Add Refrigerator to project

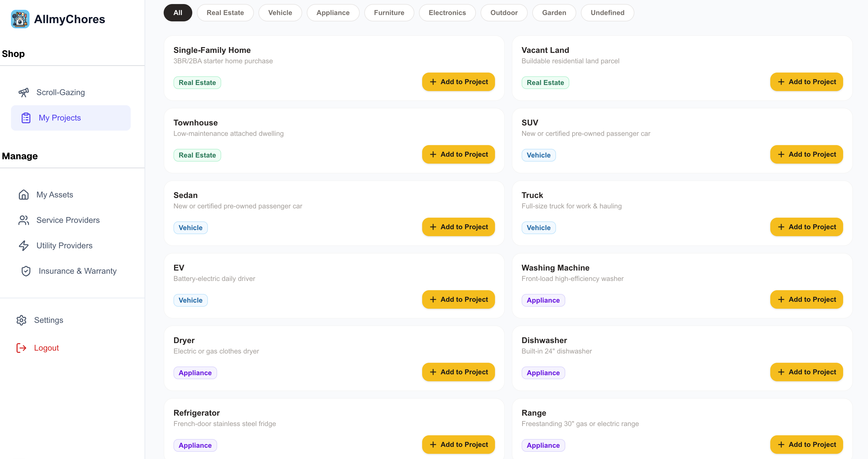(458, 445)
